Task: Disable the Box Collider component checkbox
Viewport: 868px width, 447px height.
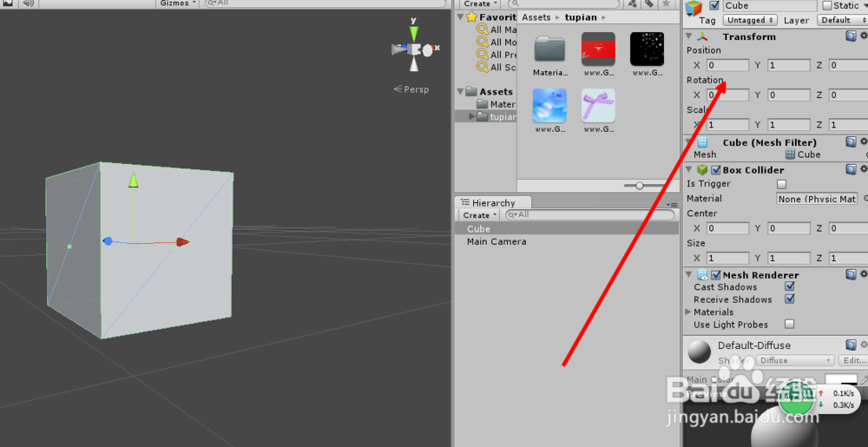Action: coord(716,170)
